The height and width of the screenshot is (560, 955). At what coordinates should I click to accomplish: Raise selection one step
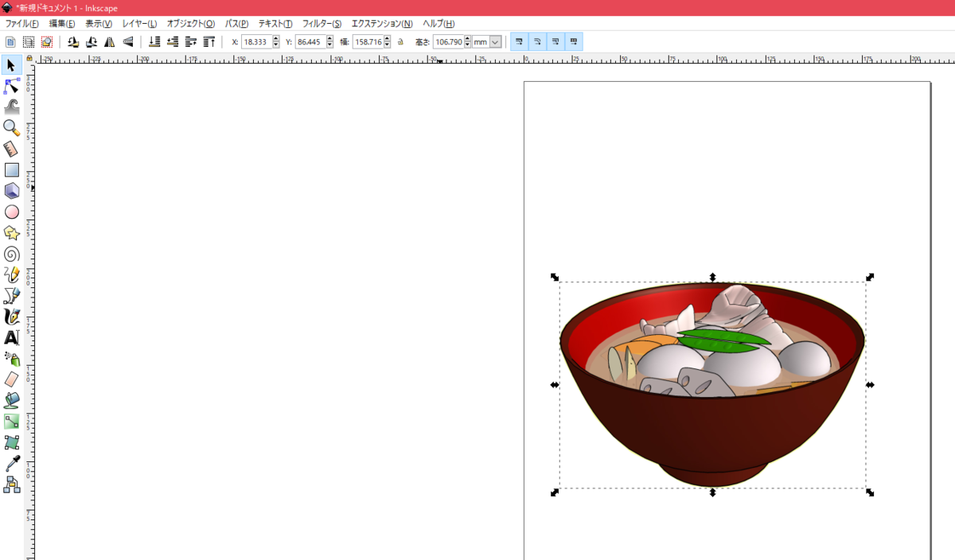point(191,41)
